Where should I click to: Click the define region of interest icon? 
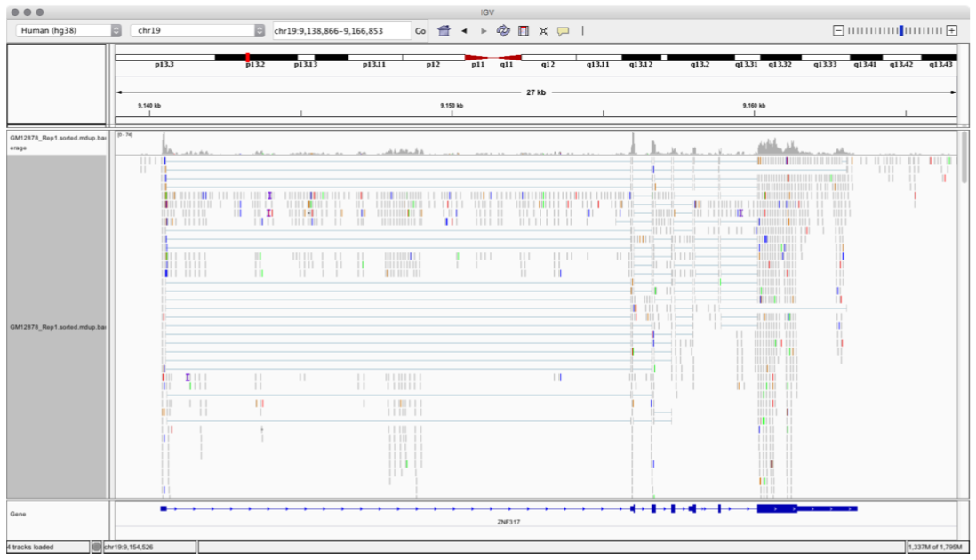point(524,30)
